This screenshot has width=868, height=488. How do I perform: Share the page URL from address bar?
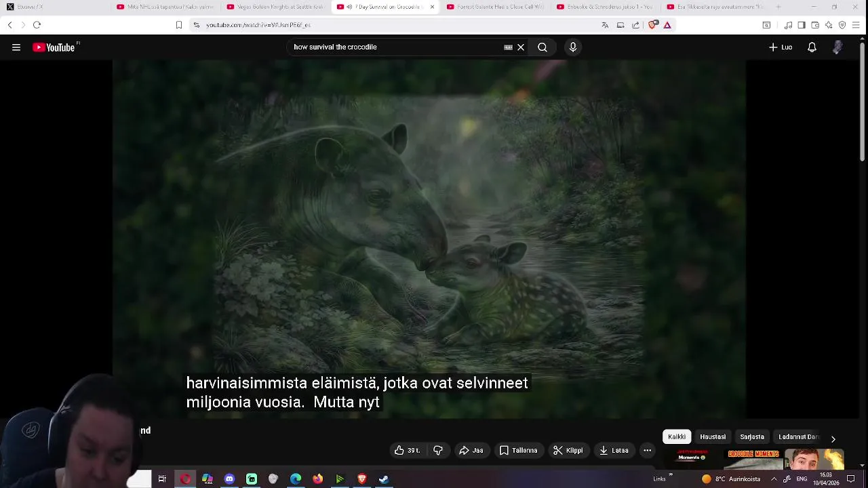point(635,25)
